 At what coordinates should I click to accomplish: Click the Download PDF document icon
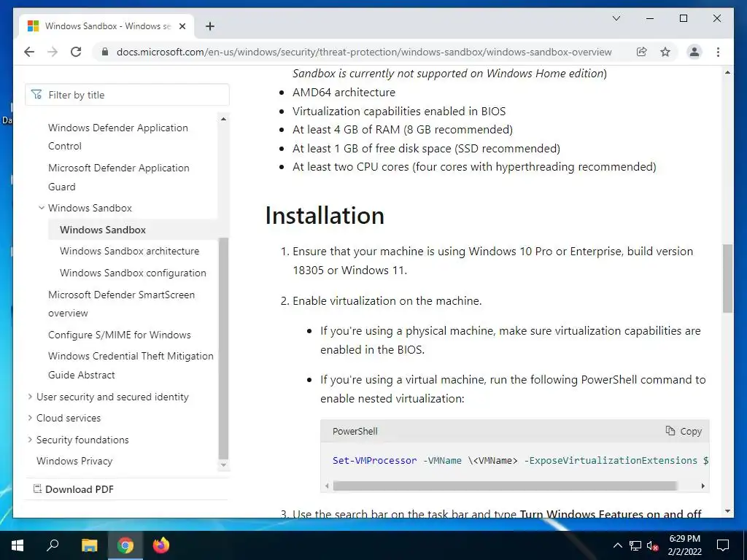37,489
